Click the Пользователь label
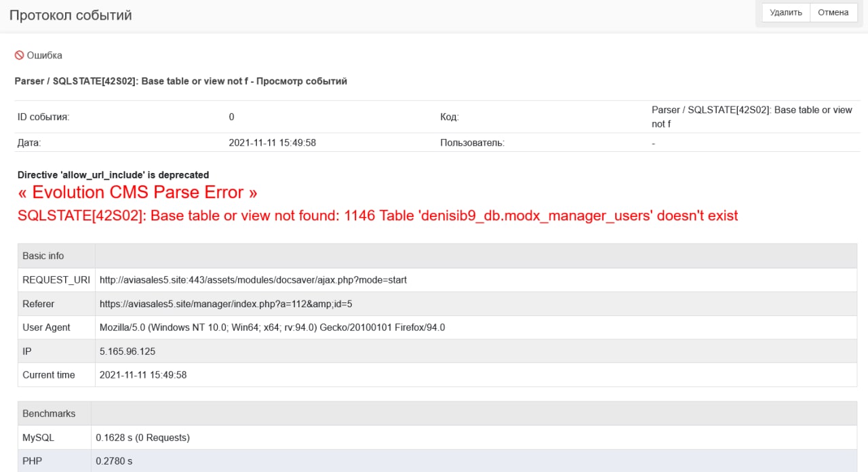The height and width of the screenshot is (472, 868). pos(472,142)
